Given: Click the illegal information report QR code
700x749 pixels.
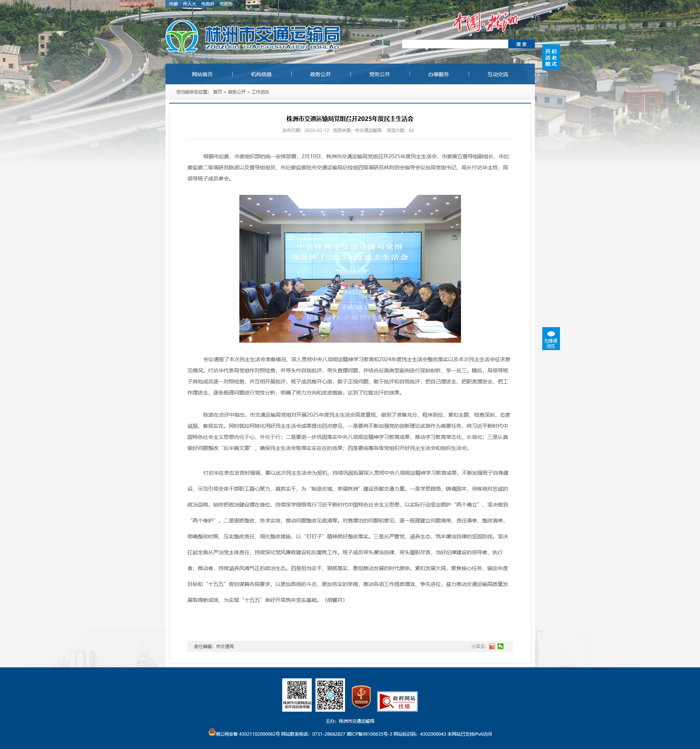Looking at the screenshot, I should [297, 695].
